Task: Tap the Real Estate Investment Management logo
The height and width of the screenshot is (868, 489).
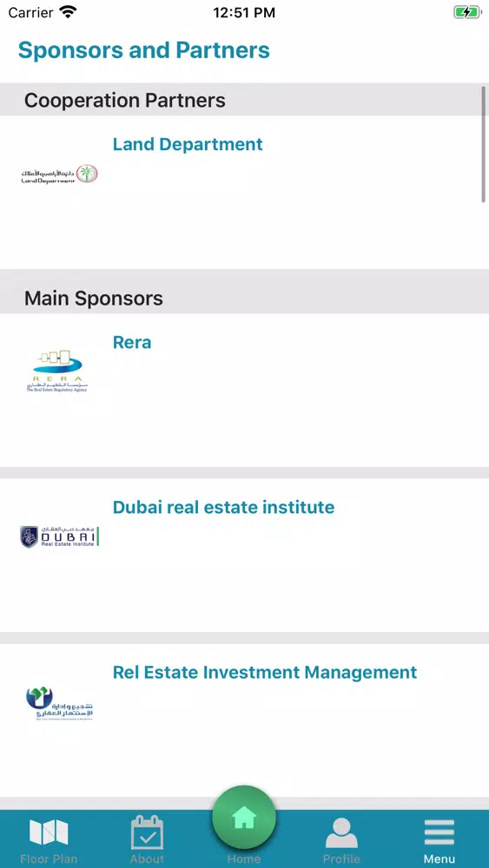Action: pyautogui.click(x=59, y=704)
